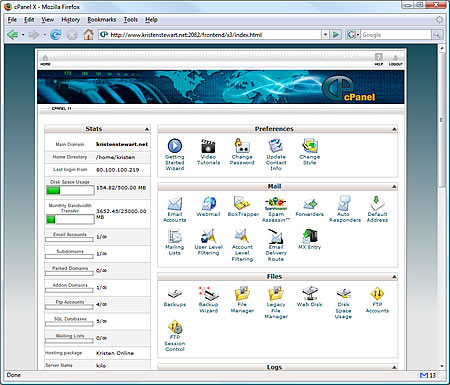
Task: Launch the Backup Wizard
Action: [x=208, y=294]
